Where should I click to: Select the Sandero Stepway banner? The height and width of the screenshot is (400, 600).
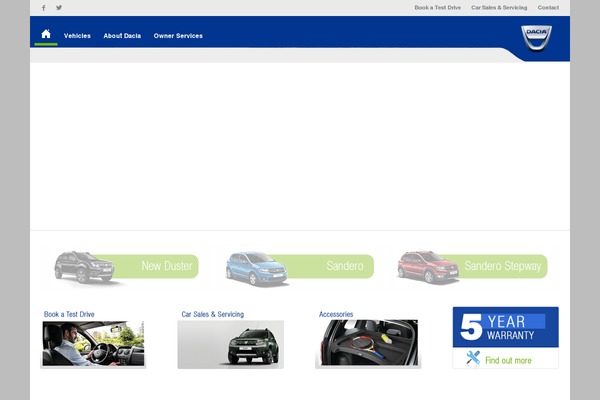[x=473, y=267]
